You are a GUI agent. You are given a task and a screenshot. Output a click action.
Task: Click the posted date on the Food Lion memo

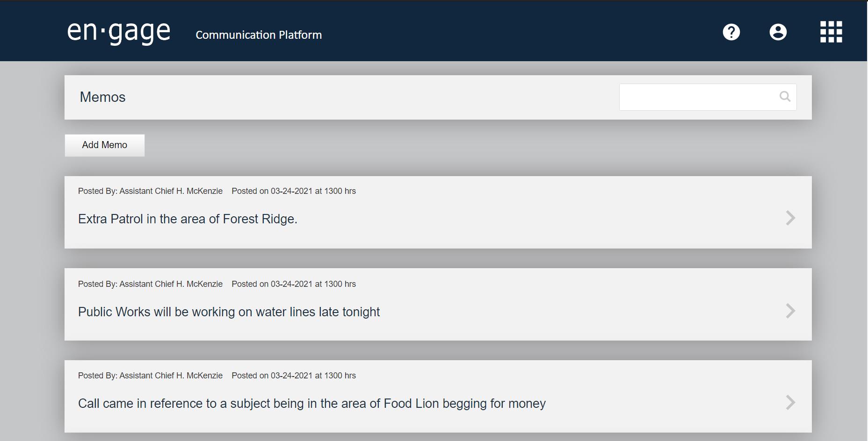pos(294,376)
